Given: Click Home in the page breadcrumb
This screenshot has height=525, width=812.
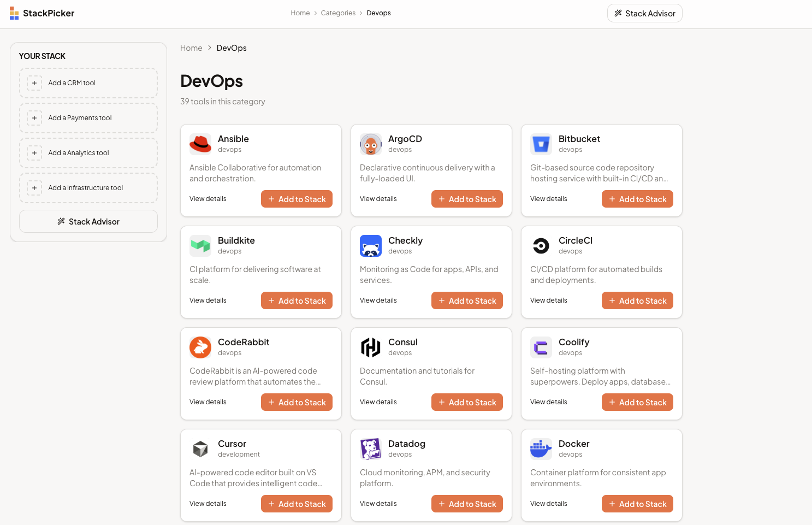Looking at the screenshot, I should click(191, 48).
